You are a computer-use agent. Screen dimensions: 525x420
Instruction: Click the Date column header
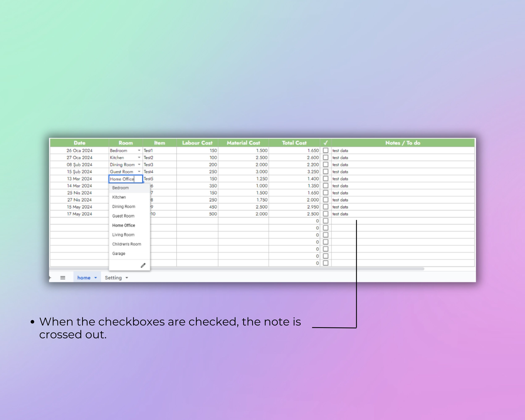(x=79, y=143)
